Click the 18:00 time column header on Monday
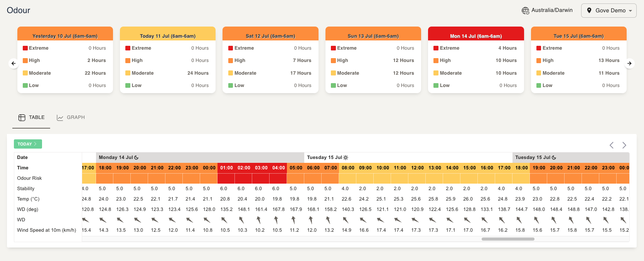 coord(105,168)
